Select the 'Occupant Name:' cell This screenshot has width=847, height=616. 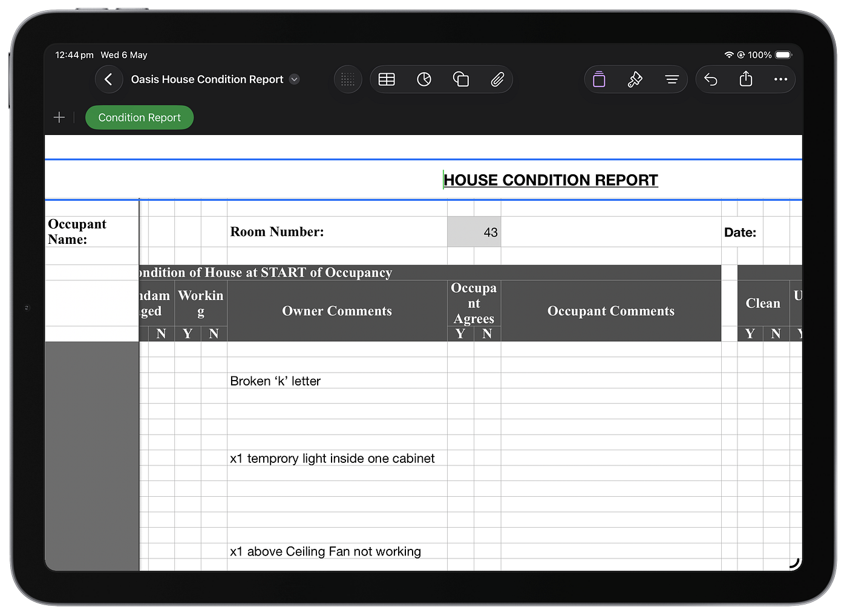92,232
